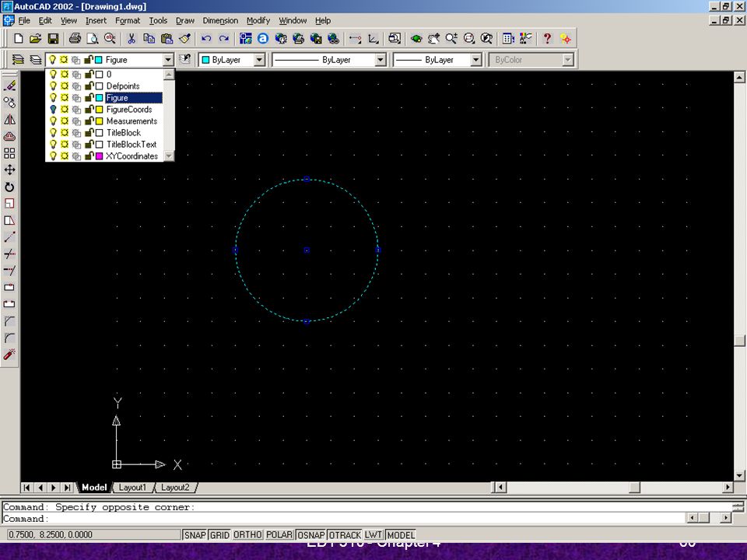Select the Fillet tool in the left toolbar
747x560 pixels.
pos(9,338)
